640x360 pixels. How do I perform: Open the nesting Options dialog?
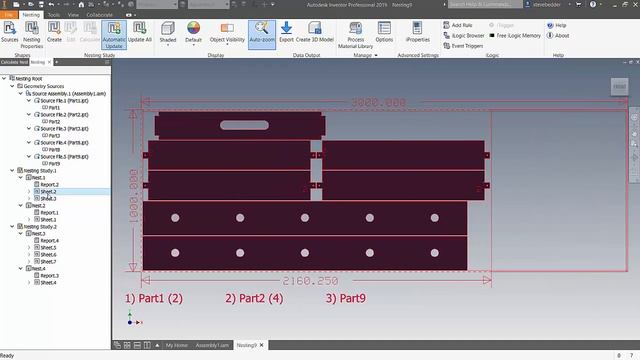[384, 32]
